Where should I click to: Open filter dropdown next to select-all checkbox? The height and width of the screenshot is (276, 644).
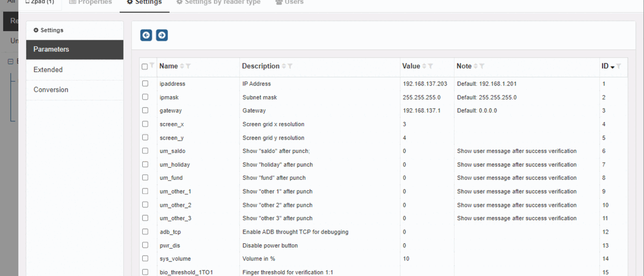(152, 66)
